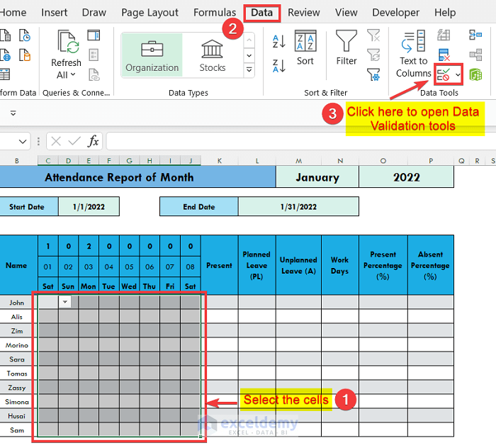Select the Organization data type
496x448 pixels.
[152, 55]
